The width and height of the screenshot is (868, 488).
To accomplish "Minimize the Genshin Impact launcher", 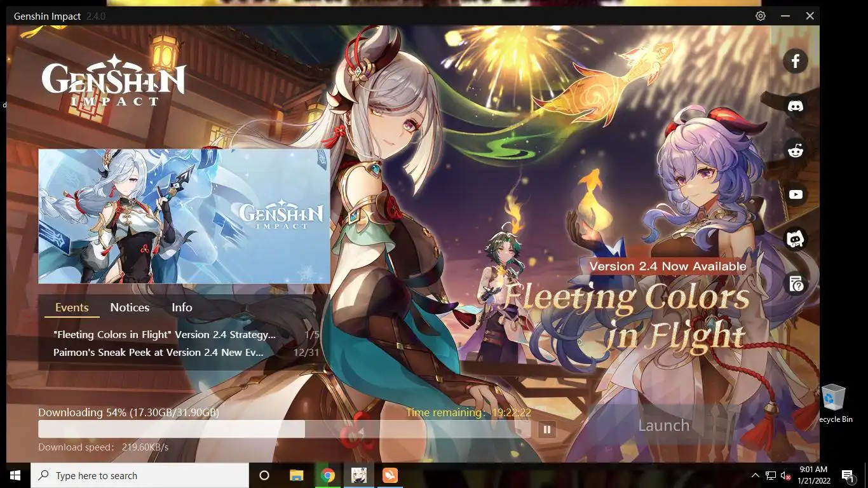I will (x=785, y=16).
